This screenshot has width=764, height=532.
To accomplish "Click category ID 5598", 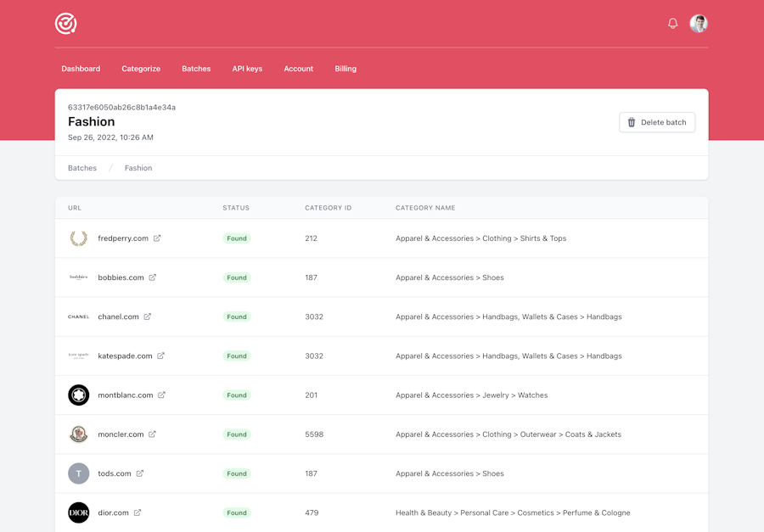I will click(314, 434).
